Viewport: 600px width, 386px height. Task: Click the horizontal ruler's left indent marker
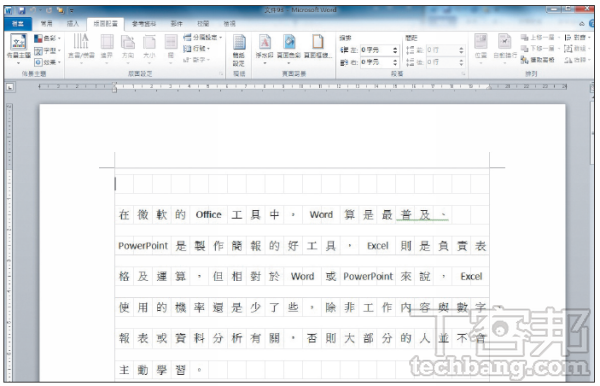pos(114,88)
